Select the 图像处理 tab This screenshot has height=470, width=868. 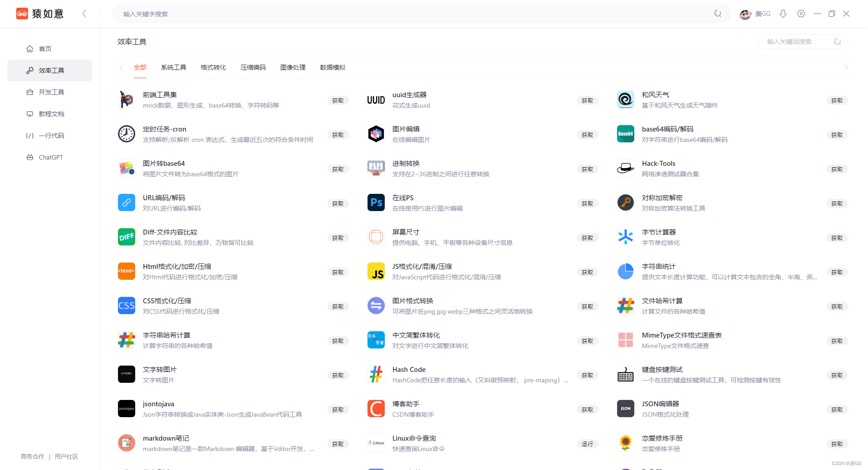pos(293,67)
